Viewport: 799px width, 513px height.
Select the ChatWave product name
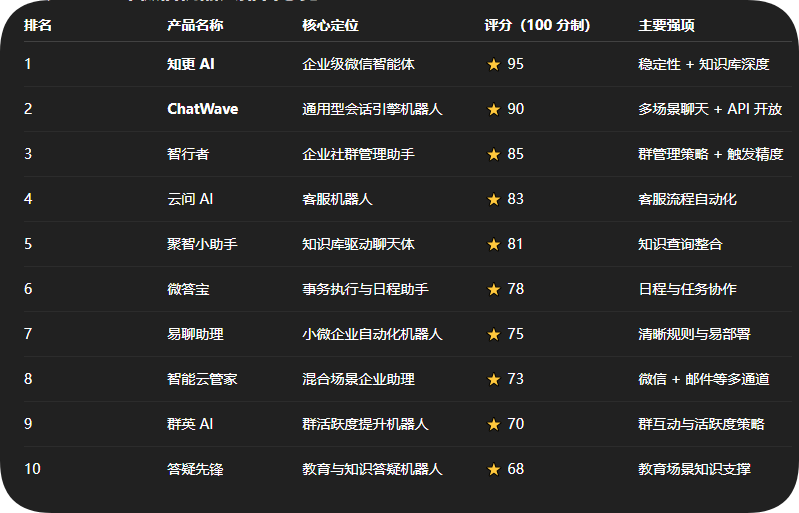(x=202, y=109)
